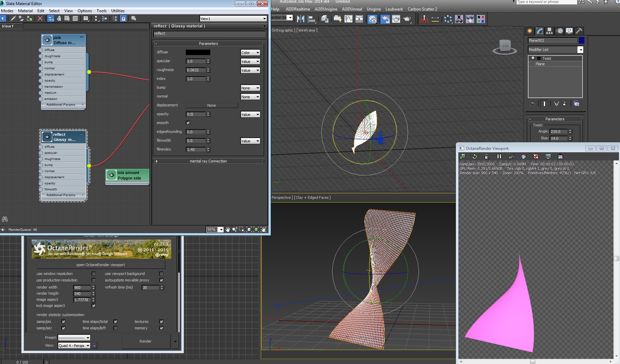
Task: Toggle the Twist modifier lightbulb
Action: pos(533,58)
